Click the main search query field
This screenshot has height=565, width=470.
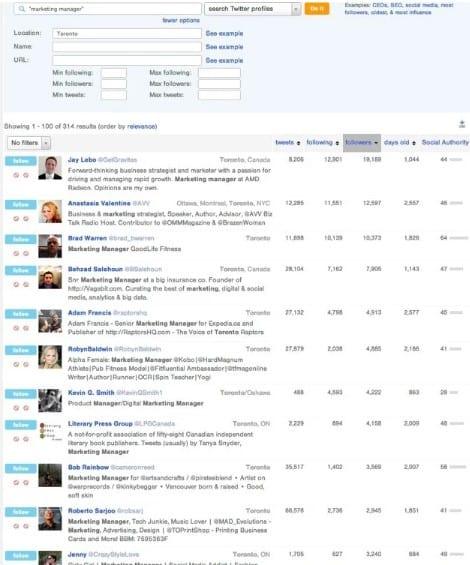(108, 9)
